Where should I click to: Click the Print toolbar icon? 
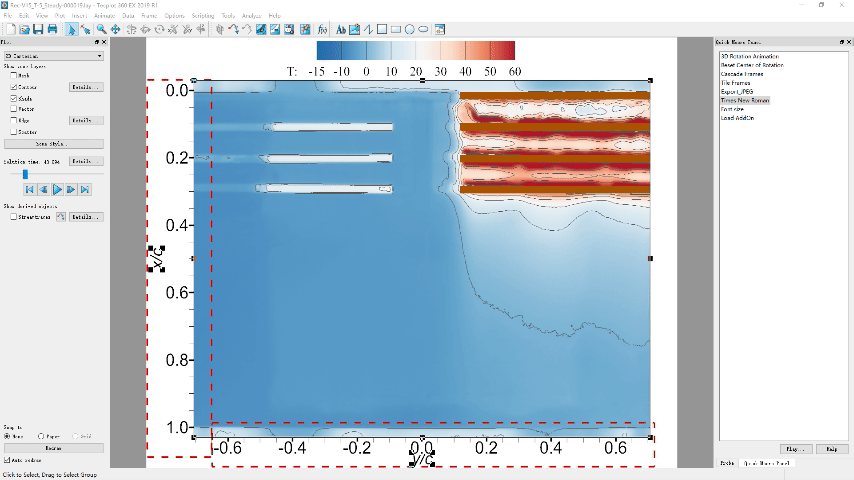pyautogui.click(x=52, y=29)
